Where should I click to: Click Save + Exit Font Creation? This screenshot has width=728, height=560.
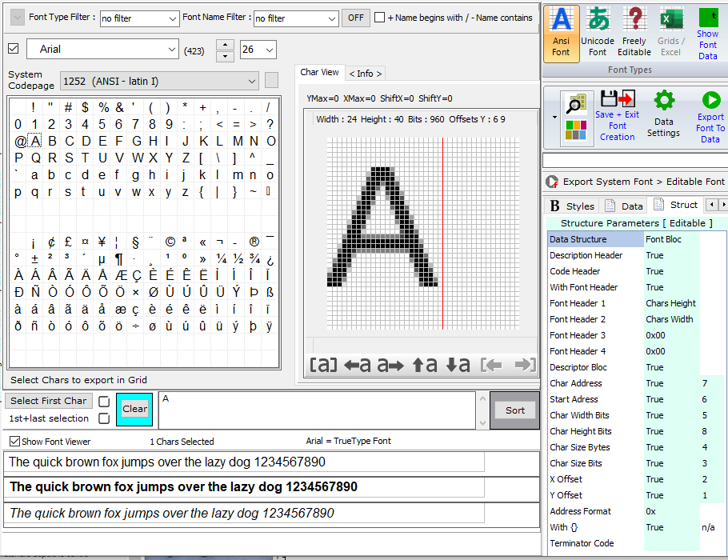[617, 116]
